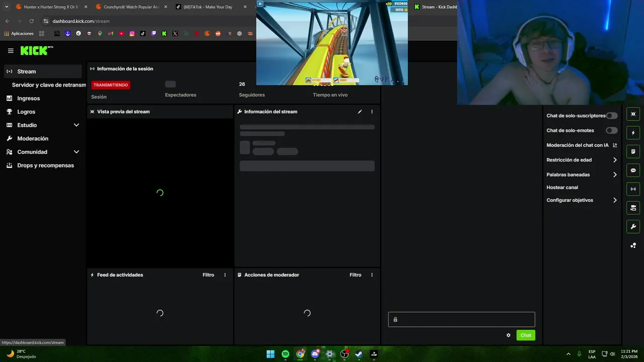Open the Instagram bookmark icon
644x362 pixels.
(132, 34)
